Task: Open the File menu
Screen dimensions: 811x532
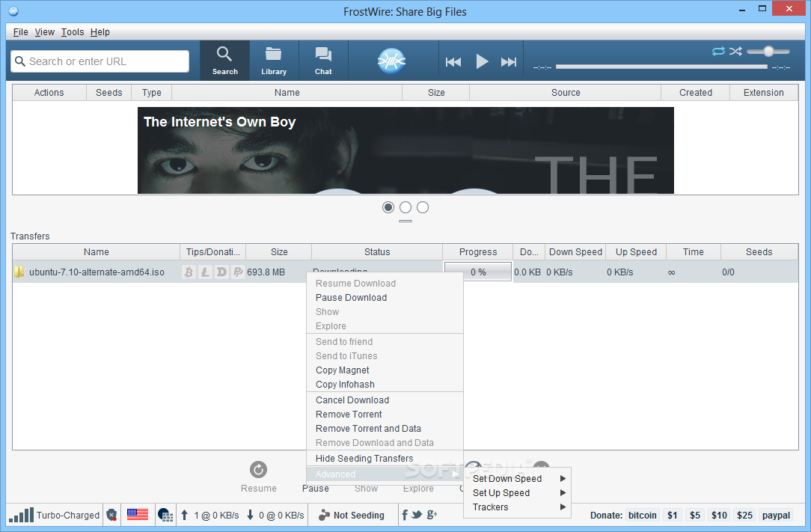Action: coord(21,32)
